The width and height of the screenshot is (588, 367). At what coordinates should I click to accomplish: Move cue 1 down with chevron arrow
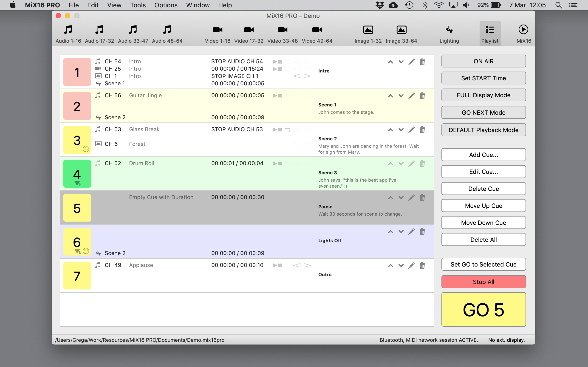coord(401,62)
